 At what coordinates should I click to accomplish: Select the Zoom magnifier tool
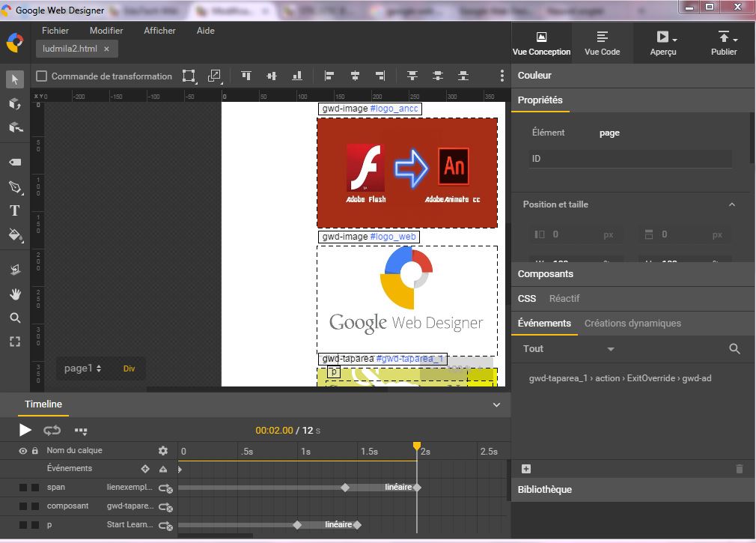15,318
